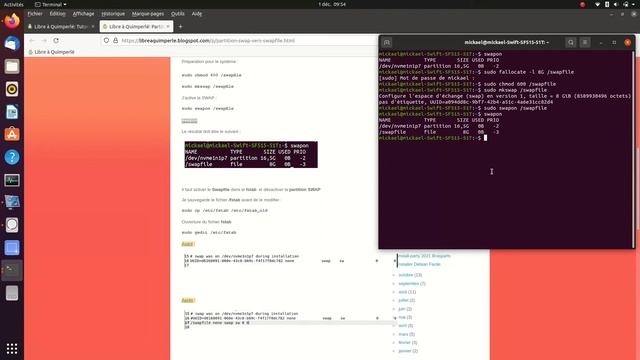Click 'sudo gedit /etc/fstab' command text

tap(209, 232)
